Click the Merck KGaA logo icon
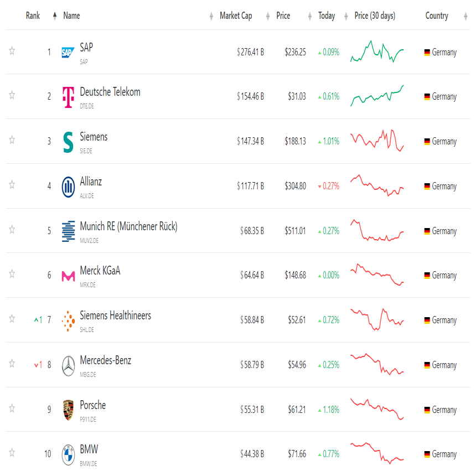Viewport: 476px width, 476px height. coord(68,276)
